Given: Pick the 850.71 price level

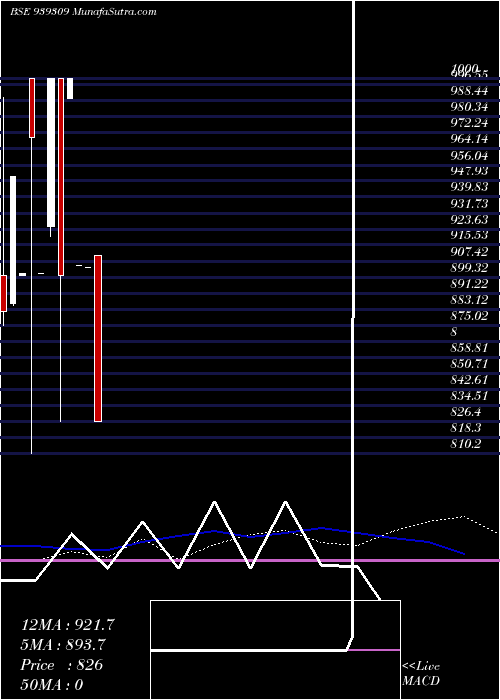Looking at the screenshot, I should (x=469, y=364).
